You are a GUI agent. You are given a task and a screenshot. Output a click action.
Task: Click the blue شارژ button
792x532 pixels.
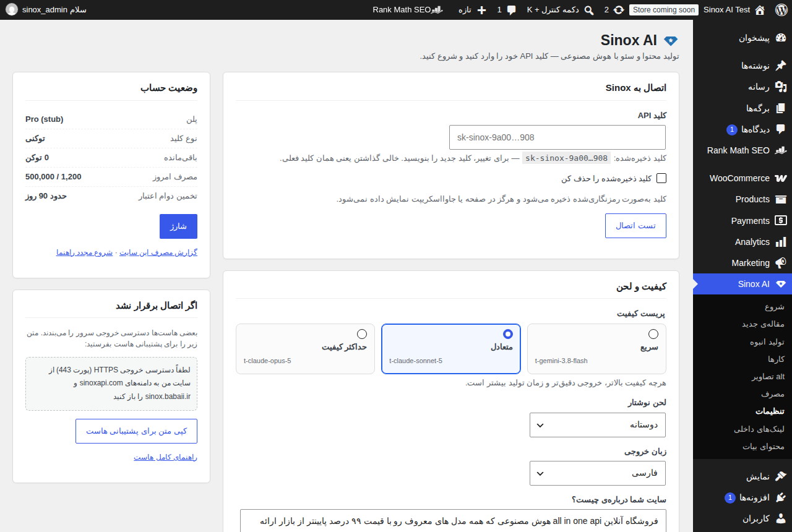(x=178, y=226)
